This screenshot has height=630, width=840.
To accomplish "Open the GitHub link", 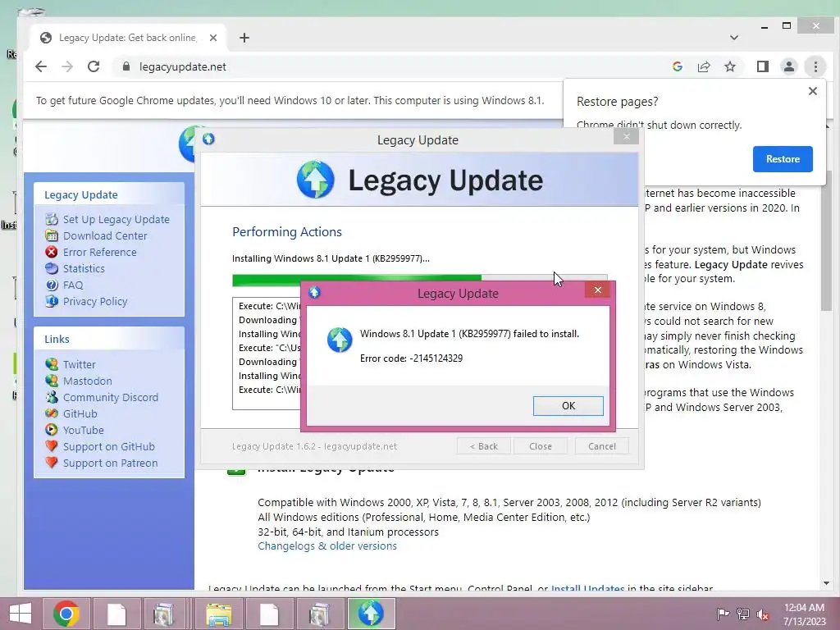I will 80,413.
